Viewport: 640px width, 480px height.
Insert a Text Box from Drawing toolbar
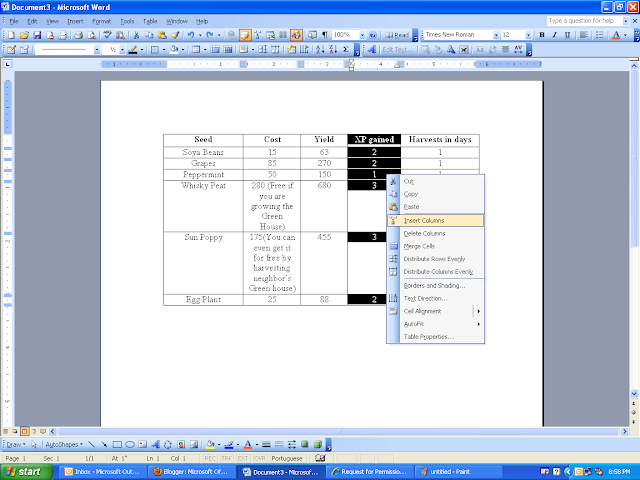pos(142,444)
